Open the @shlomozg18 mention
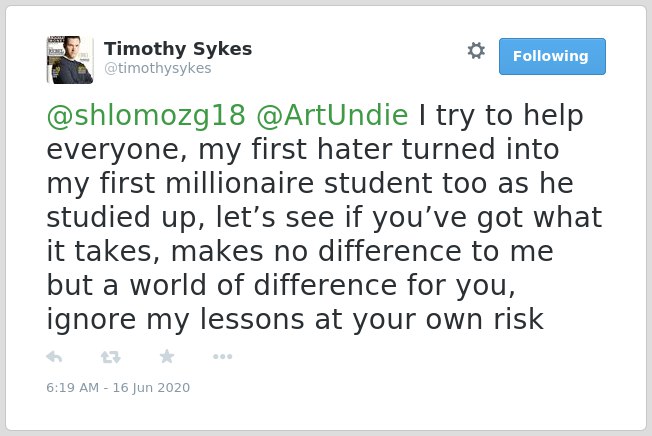Screen dimensions: 652x436 click(146, 115)
